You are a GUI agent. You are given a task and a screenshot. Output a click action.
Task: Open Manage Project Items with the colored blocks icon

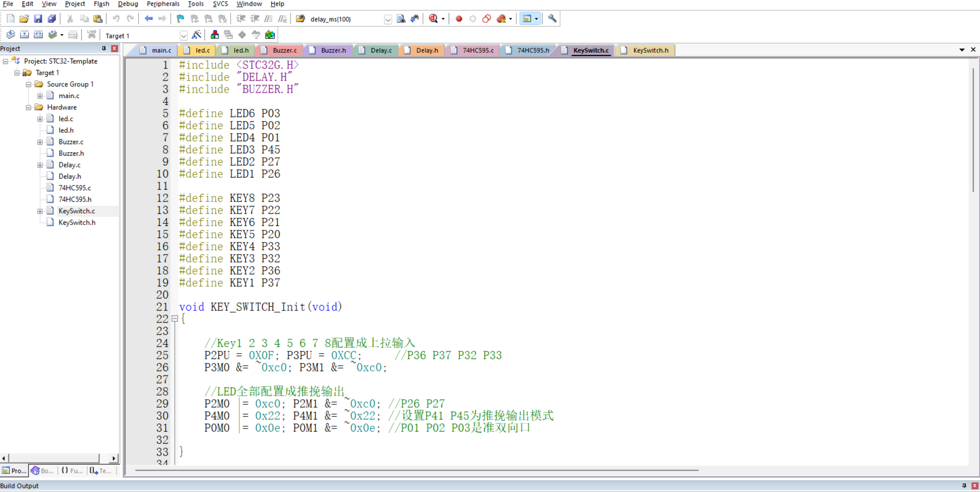point(215,35)
